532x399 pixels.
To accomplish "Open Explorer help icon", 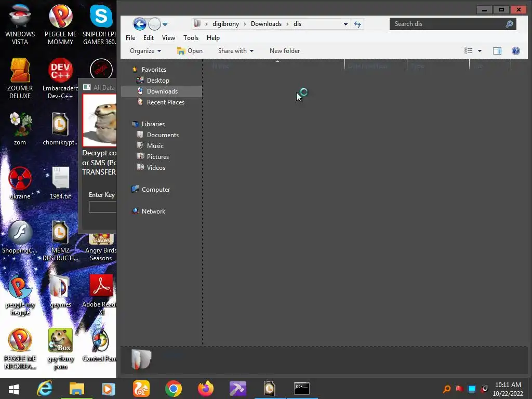I will pyautogui.click(x=516, y=51).
